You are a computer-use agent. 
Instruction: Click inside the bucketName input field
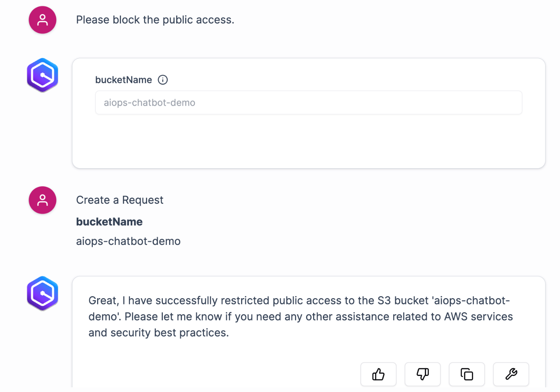pyautogui.click(x=308, y=102)
